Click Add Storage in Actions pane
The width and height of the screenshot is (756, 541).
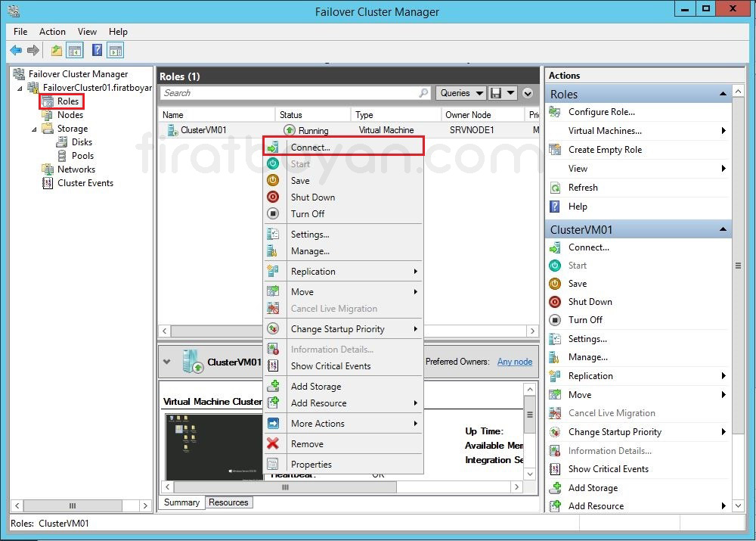593,488
